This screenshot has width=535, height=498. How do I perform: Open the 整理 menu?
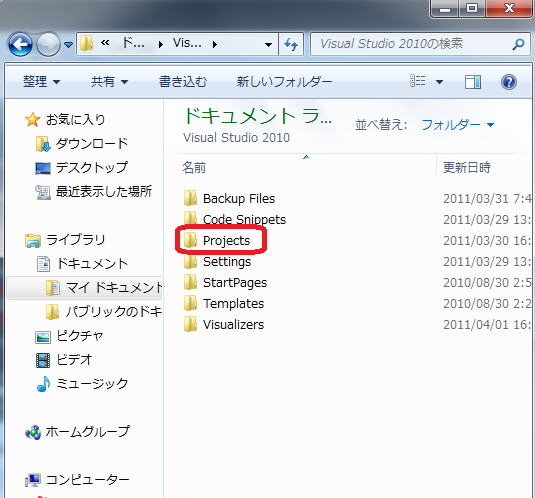point(41,82)
